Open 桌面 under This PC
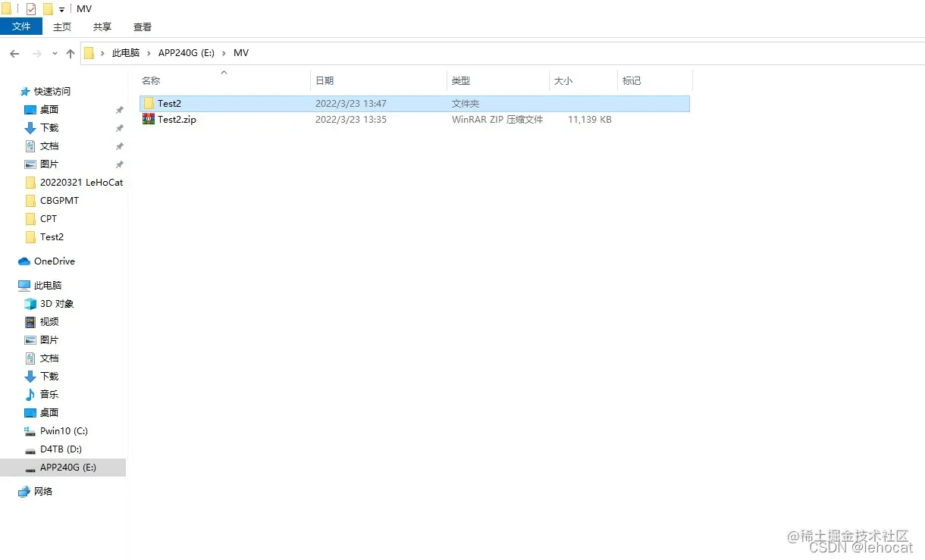Screen dimensions: 925x560 pyautogui.click(x=49, y=412)
